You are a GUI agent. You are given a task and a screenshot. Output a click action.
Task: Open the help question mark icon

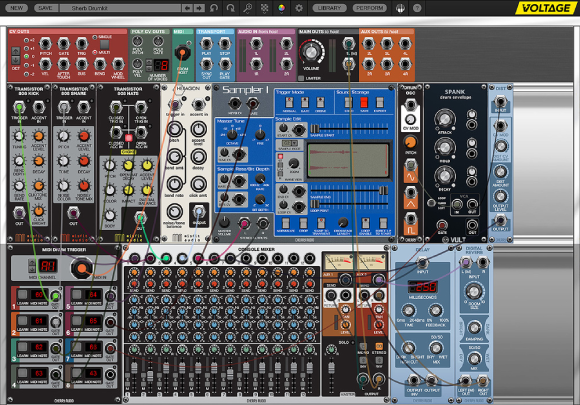tap(417, 8)
